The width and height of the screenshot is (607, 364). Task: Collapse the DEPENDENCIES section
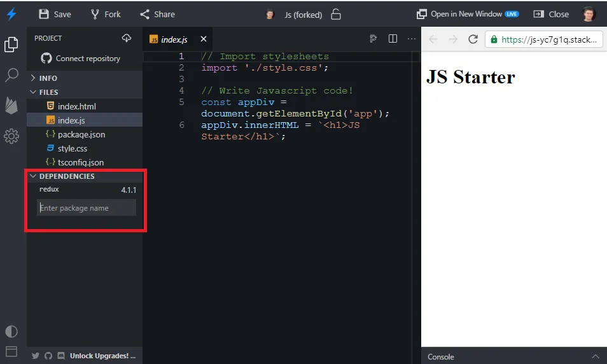[85, 176]
